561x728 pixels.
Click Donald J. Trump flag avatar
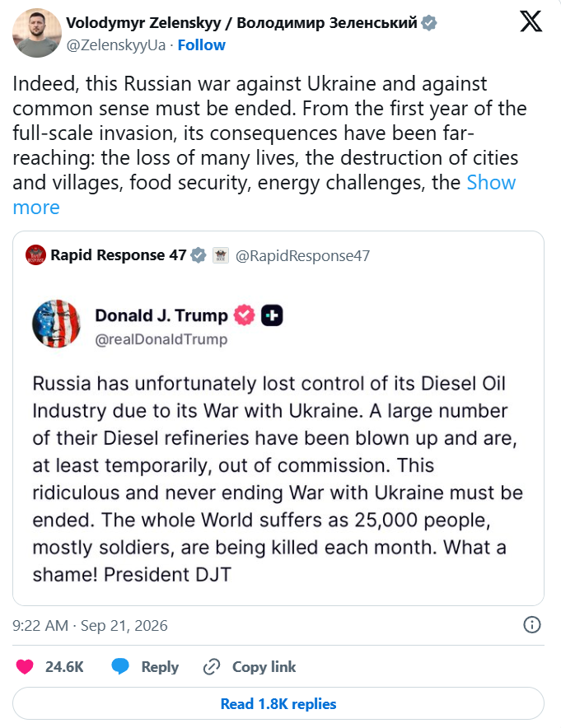pos(56,324)
